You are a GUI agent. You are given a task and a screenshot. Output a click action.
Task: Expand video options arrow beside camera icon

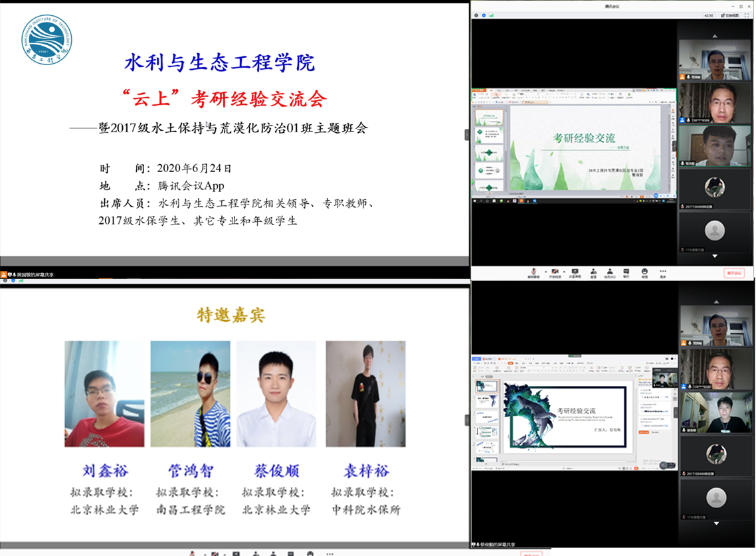coord(565,271)
